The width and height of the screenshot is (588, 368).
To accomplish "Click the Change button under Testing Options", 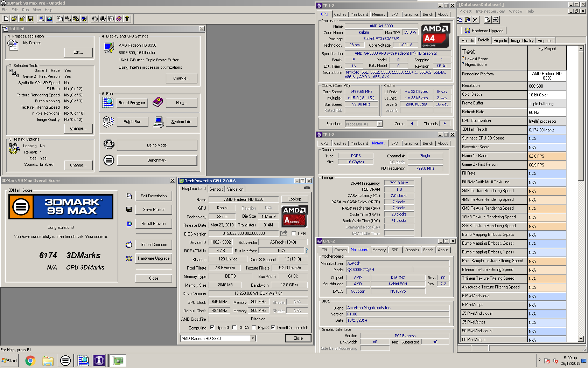I will point(78,165).
